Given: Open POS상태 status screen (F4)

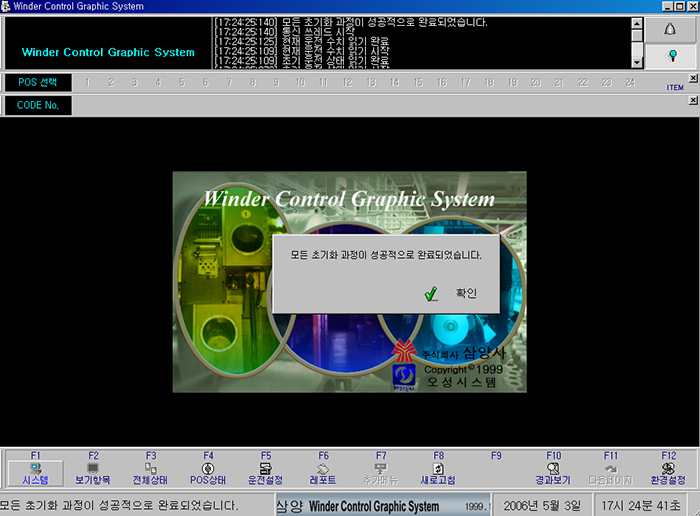Looking at the screenshot, I should 208,472.
